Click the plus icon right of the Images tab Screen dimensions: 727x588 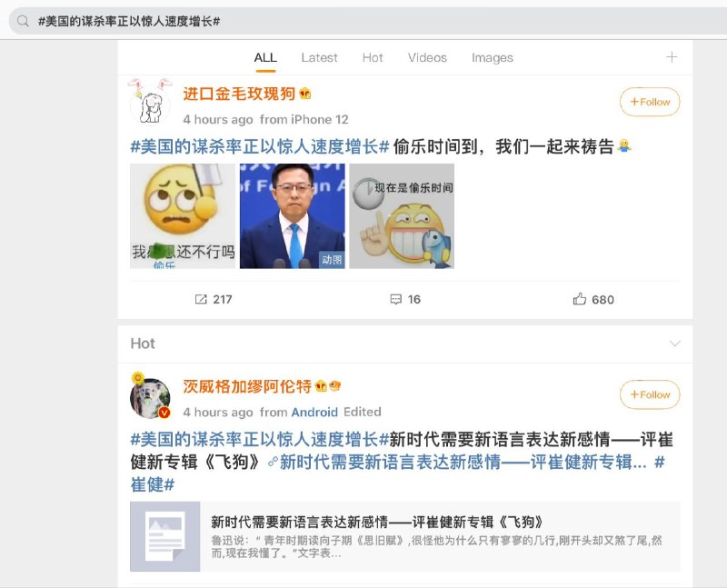point(671,57)
